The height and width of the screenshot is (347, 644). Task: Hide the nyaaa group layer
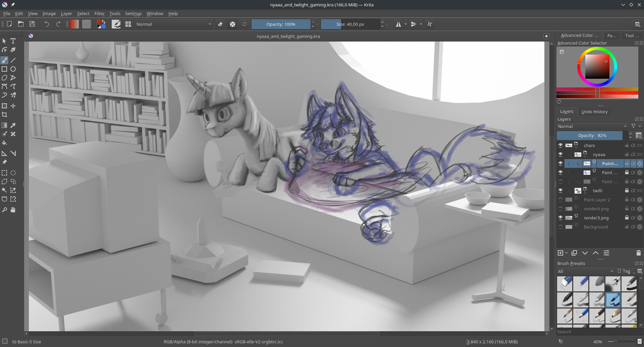click(x=560, y=154)
